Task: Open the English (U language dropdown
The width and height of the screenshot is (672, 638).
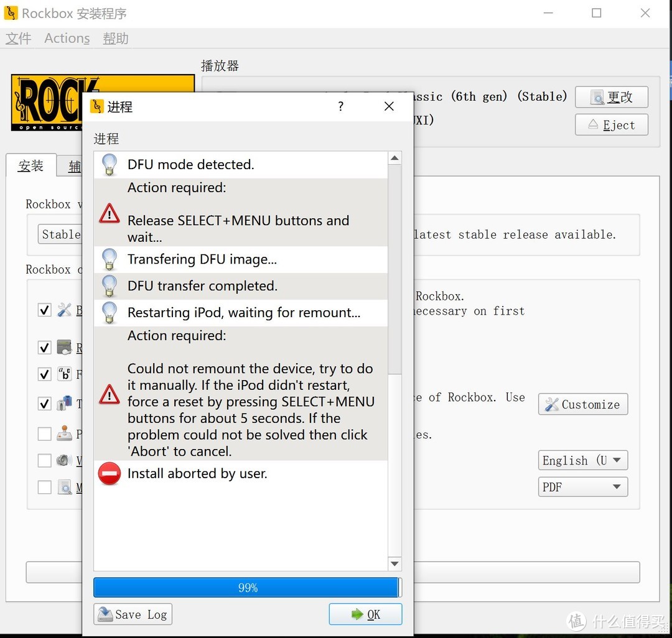Action: (x=582, y=460)
